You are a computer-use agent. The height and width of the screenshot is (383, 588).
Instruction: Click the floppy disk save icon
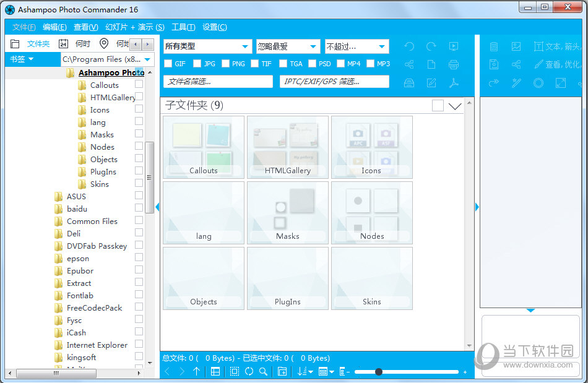(x=494, y=64)
